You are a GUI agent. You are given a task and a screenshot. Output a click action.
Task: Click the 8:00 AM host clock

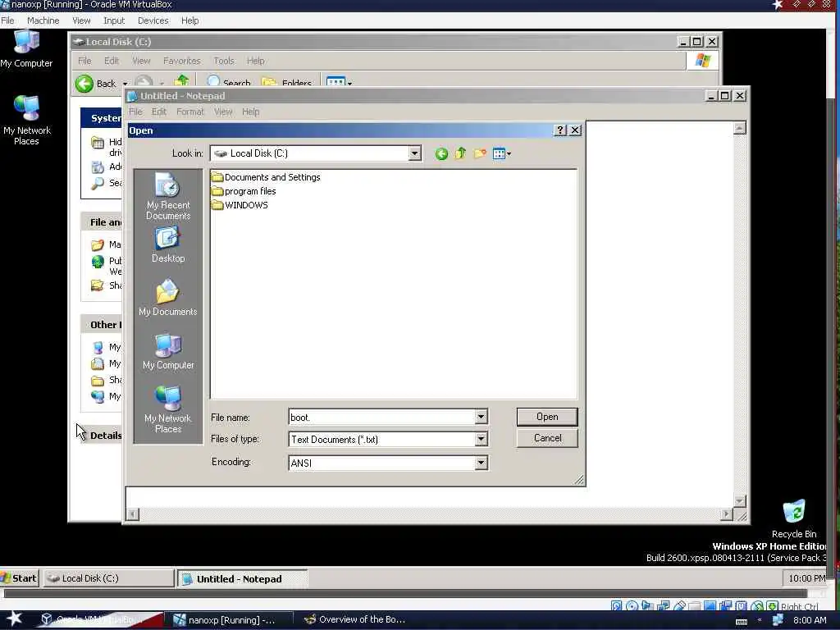810,620
